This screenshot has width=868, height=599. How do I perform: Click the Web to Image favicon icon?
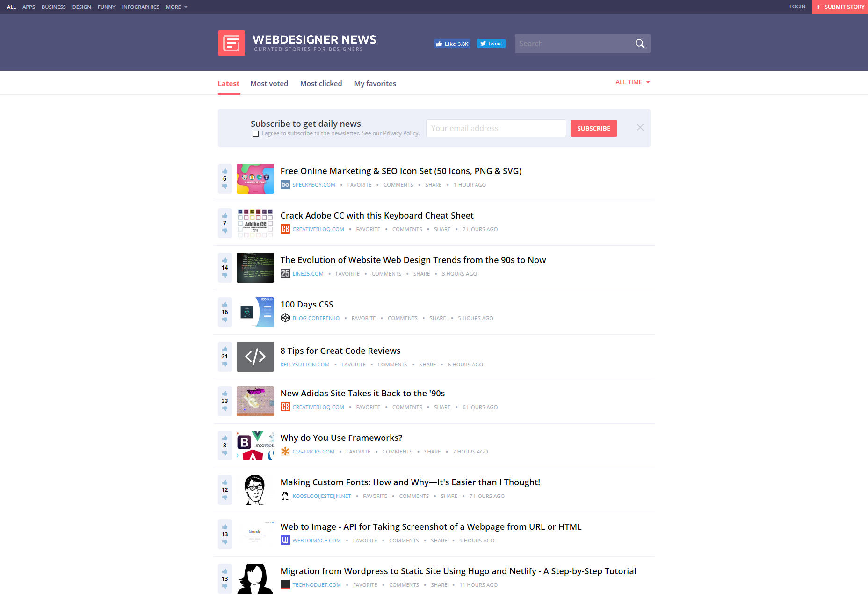click(285, 541)
